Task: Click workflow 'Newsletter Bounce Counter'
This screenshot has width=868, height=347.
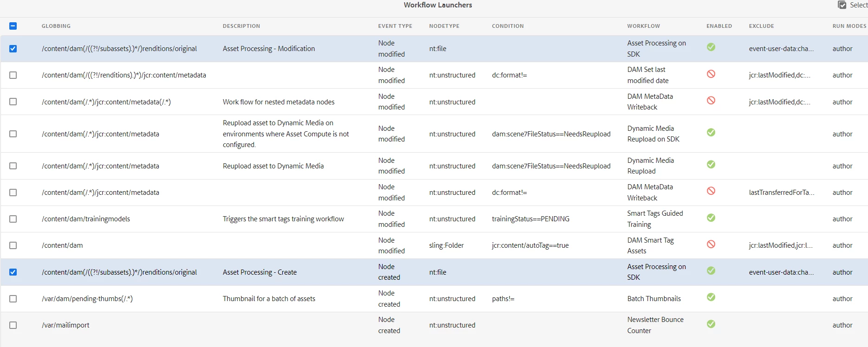Action: click(656, 325)
